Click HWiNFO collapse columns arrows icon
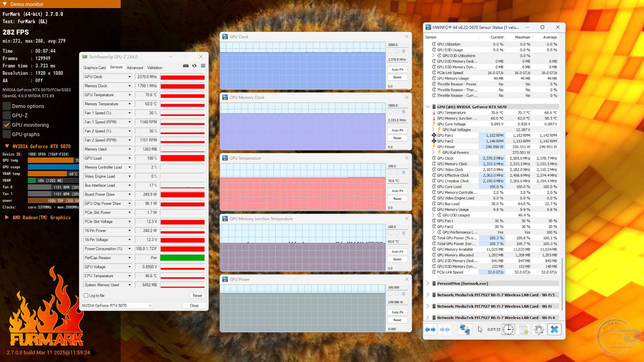644x362 pixels. (445, 329)
